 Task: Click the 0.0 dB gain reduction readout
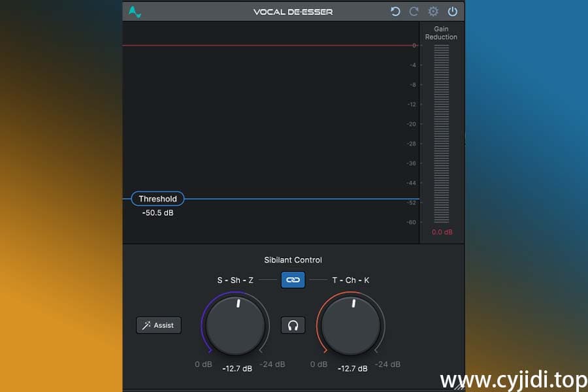(442, 232)
